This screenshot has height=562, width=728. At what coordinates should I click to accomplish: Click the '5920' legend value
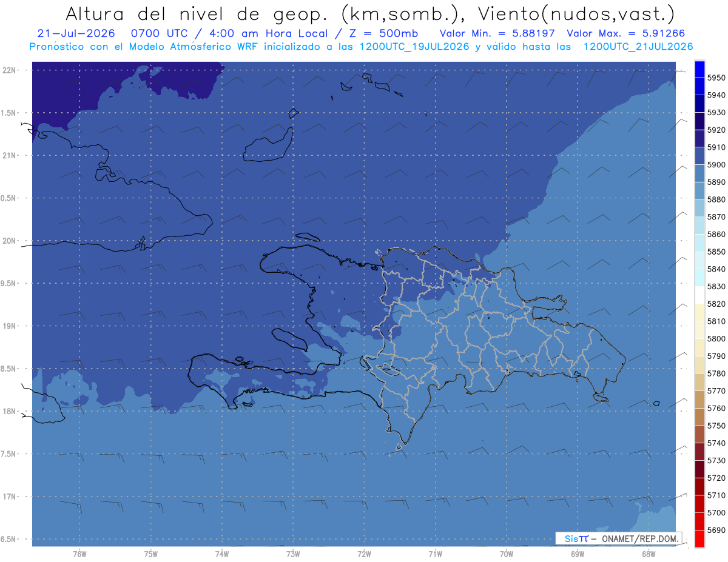point(716,130)
